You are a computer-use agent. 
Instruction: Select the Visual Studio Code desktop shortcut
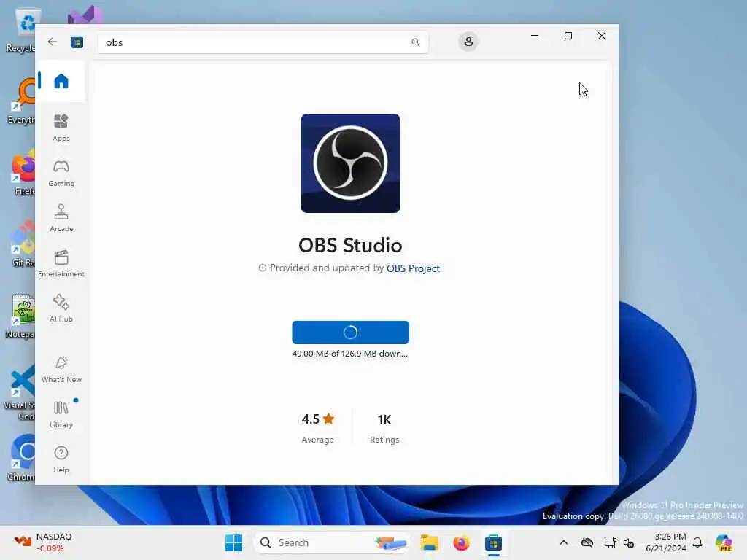(x=20, y=392)
